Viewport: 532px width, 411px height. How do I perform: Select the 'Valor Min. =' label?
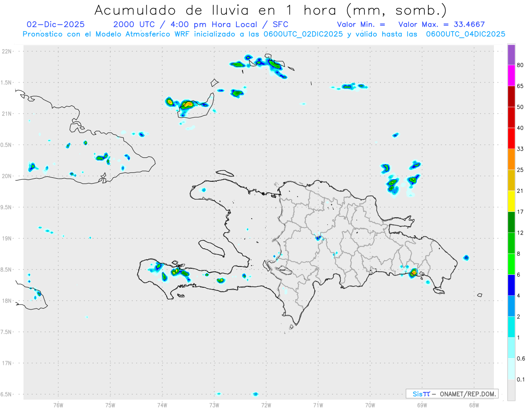click(361, 24)
